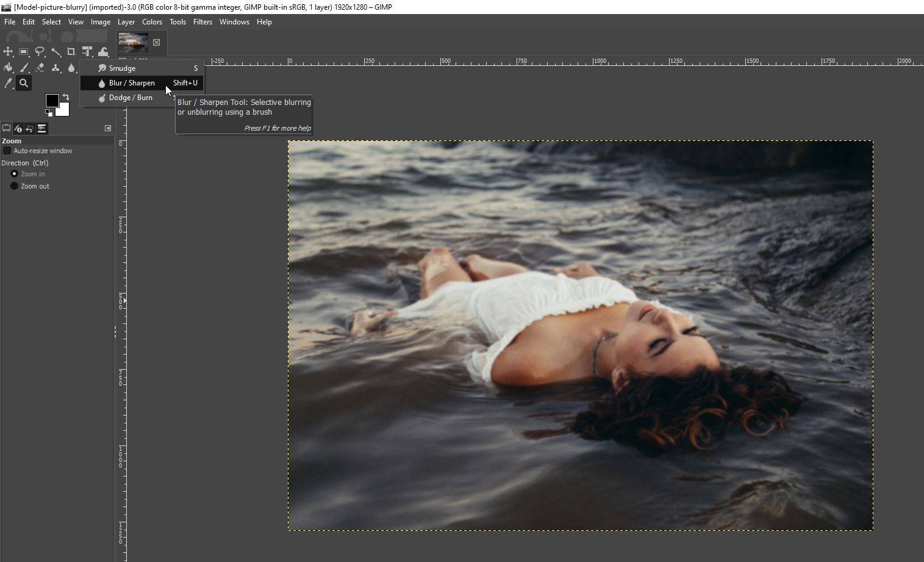Image resolution: width=924 pixels, height=562 pixels.
Task: Swap foreground and background colors
Action: coord(66,97)
